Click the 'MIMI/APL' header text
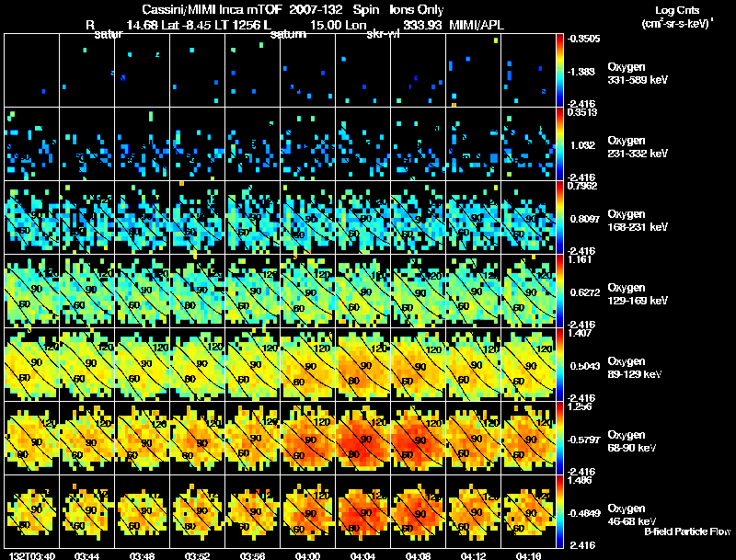This screenshot has width=736, height=560. [477, 25]
